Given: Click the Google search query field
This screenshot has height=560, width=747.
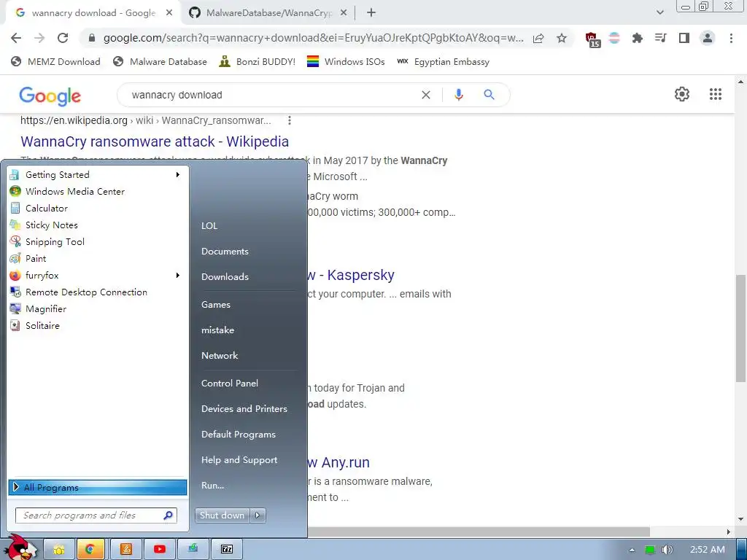Looking at the screenshot, I should coord(271,95).
